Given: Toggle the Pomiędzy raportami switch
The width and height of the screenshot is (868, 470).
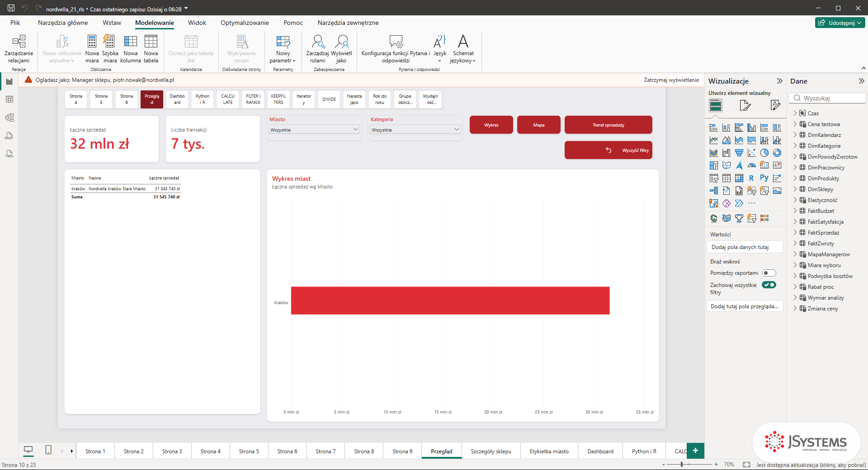Looking at the screenshot, I should tap(769, 273).
